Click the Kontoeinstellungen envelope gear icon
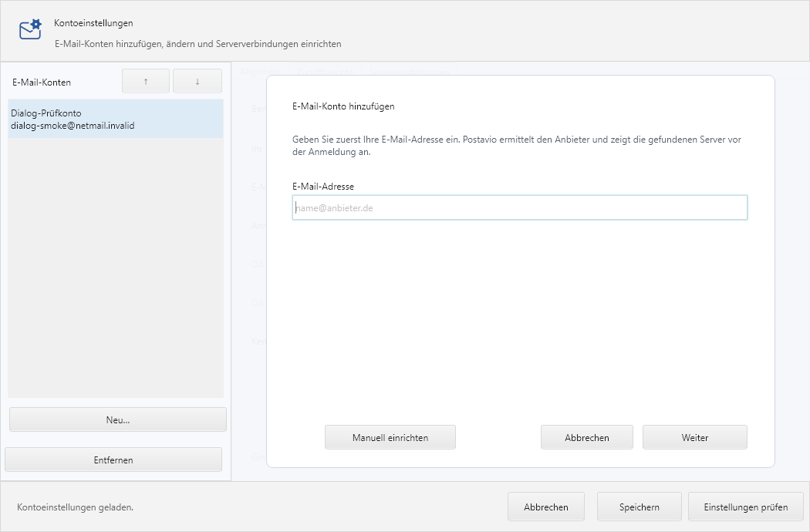810x532 pixels. coord(30,29)
